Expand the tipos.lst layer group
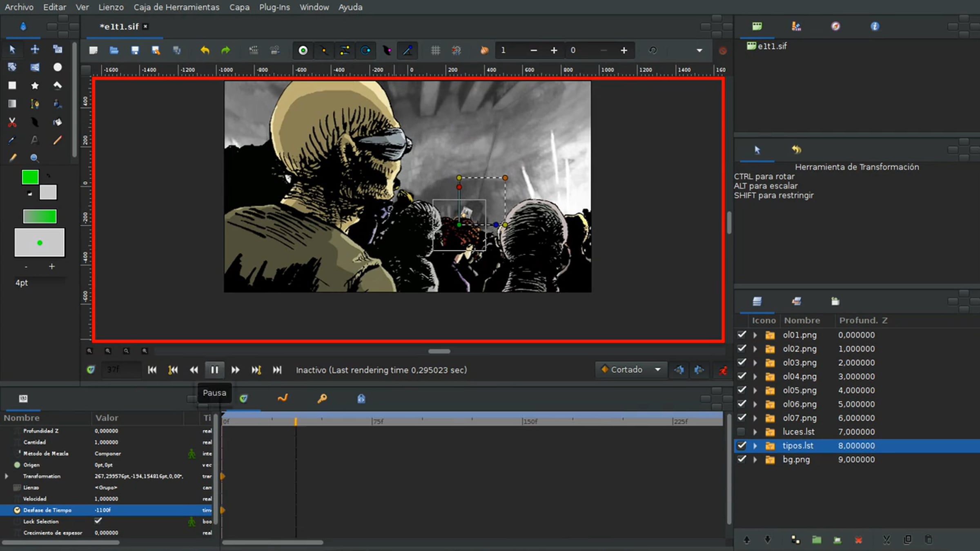 click(x=755, y=446)
